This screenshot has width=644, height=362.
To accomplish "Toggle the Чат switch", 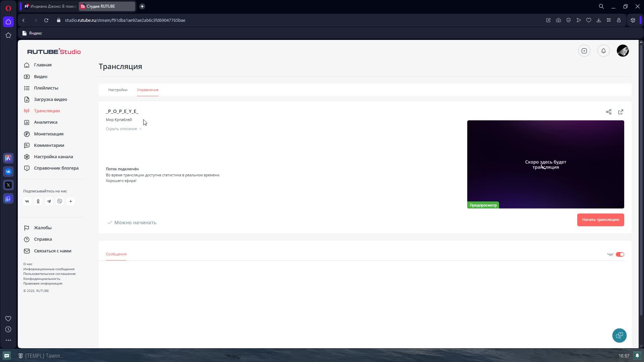I will pyautogui.click(x=620, y=255).
